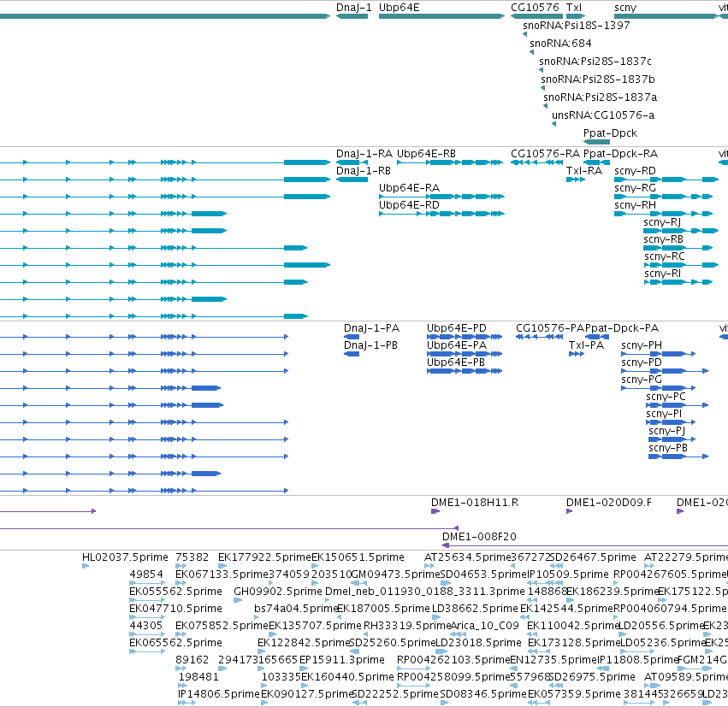This screenshot has height=707, width=728.
Task: Click the IP14806.5prime EST label
Action: [219, 694]
